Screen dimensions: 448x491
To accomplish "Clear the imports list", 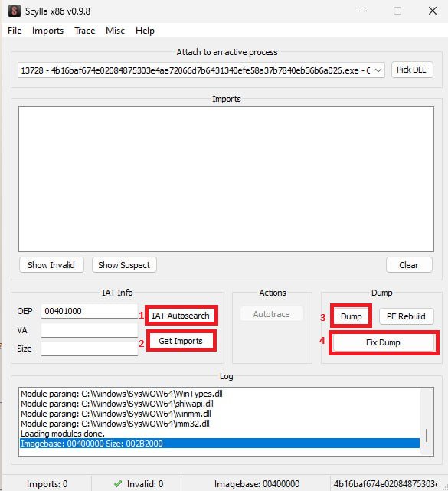I will 409,265.
